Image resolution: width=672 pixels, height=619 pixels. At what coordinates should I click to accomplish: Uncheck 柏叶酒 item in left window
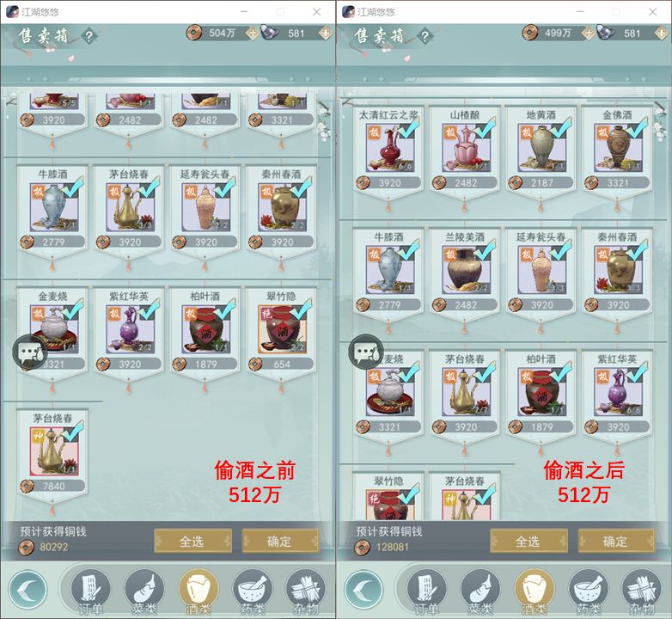click(x=205, y=329)
